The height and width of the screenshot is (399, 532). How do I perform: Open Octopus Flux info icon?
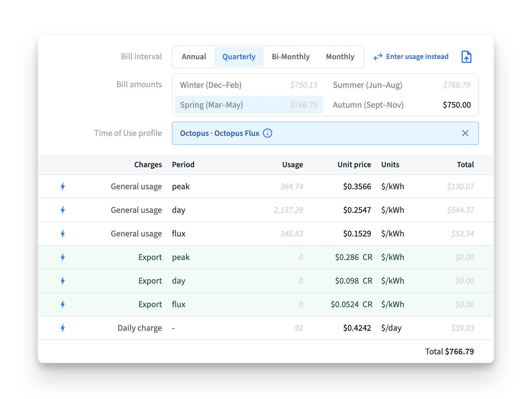pos(267,133)
